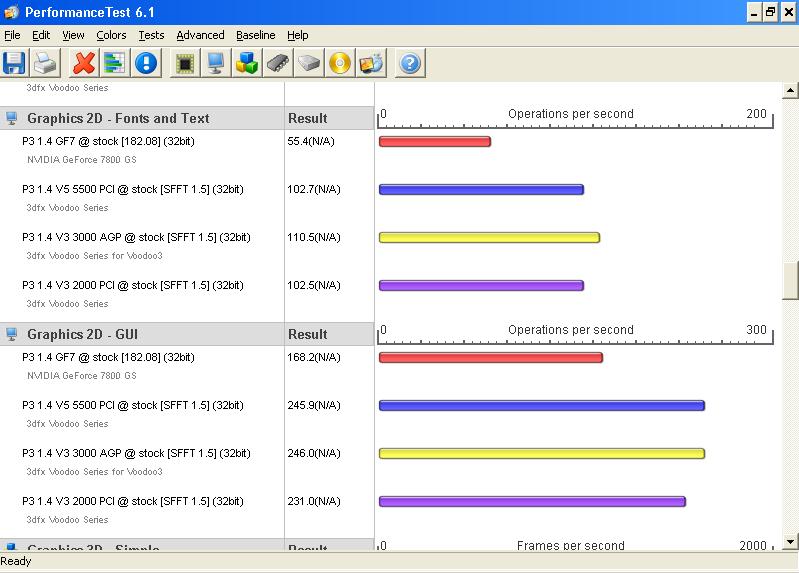The width and height of the screenshot is (799, 573).
Task: Click the bar chart results icon
Action: [x=115, y=64]
